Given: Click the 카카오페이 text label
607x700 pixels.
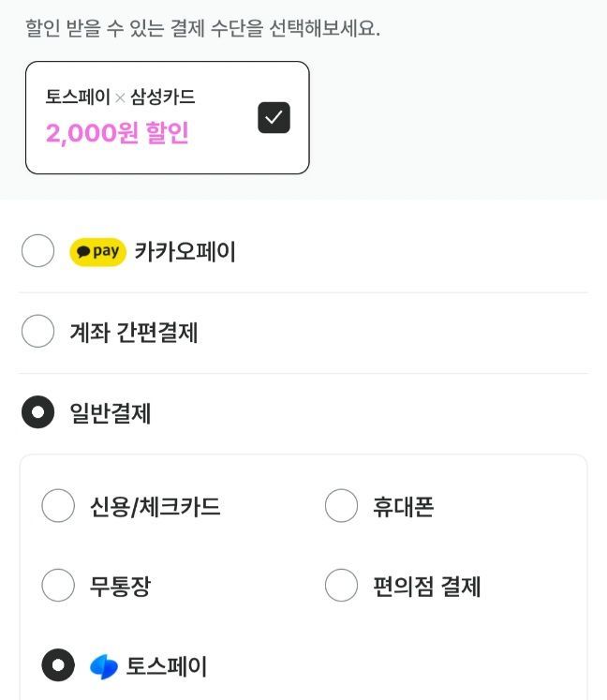Looking at the screenshot, I should pos(185,251).
